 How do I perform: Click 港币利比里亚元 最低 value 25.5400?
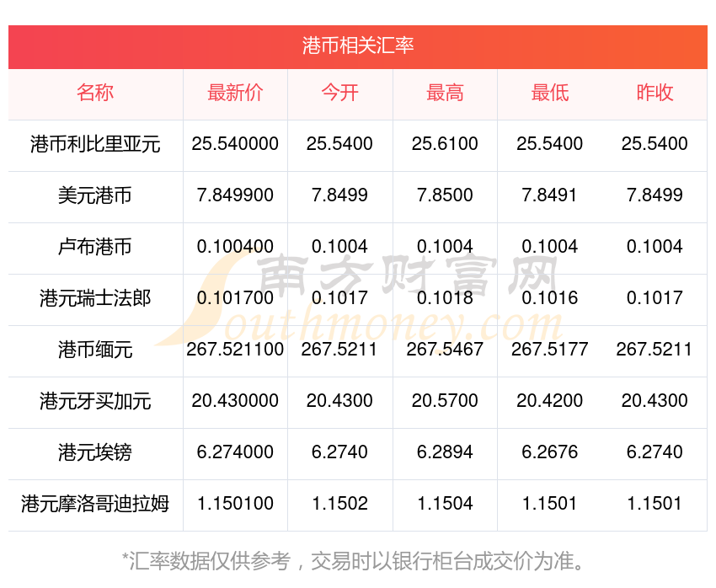(x=550, y=144)
